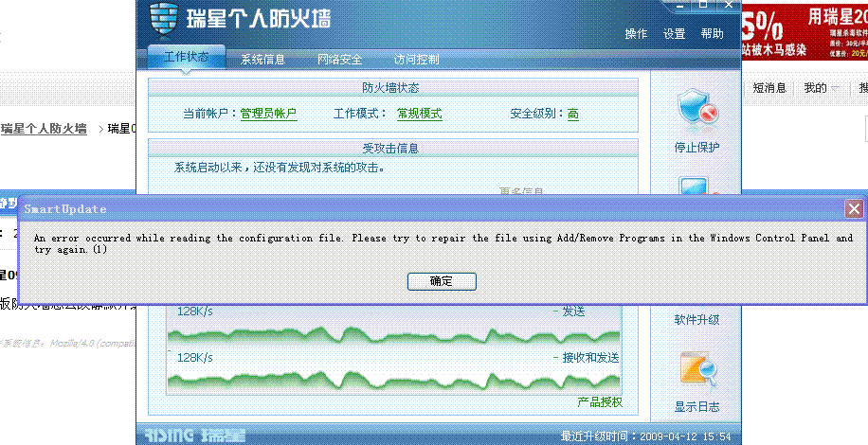This screenshot has width=868, height=445.
Task: Click the 停止保护 shield icon
Action: [x=696, y=110]
